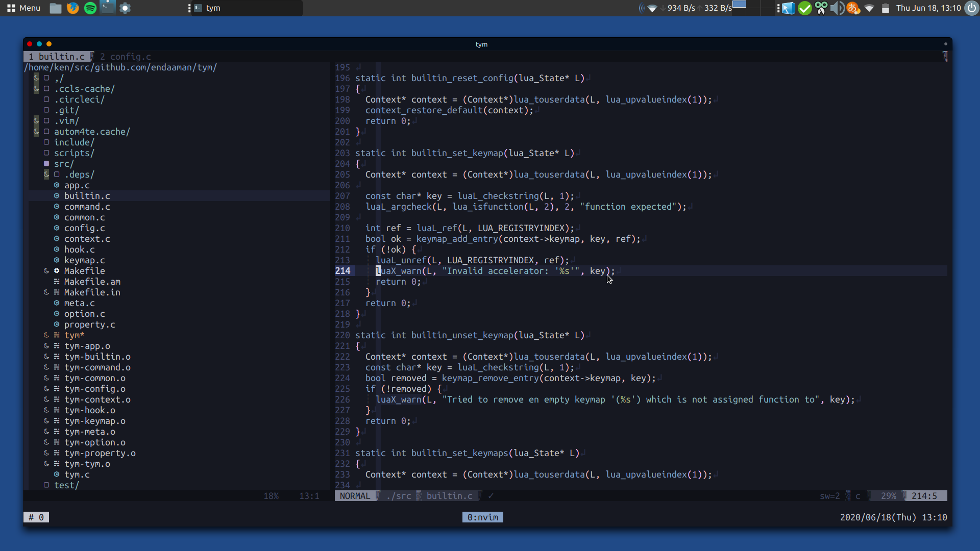Select the 0:nvim tmux window
The width and height of the screenshot is (980, 551).
482,517
